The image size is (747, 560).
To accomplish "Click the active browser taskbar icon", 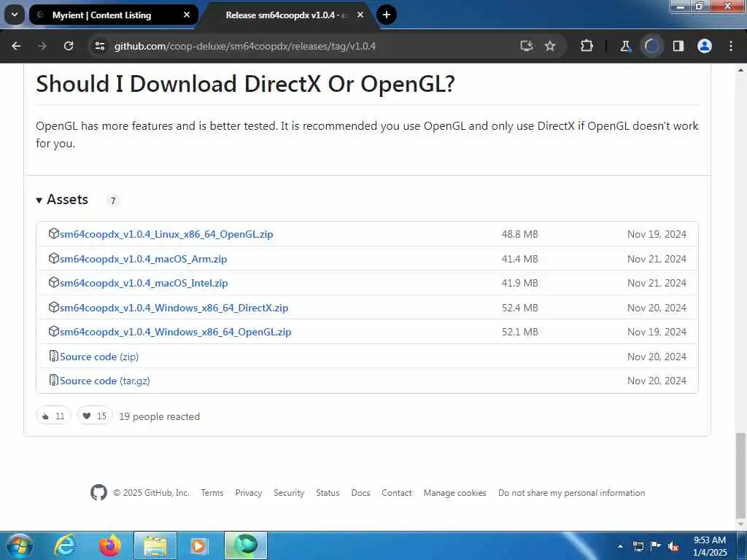I will click(246, 545).
